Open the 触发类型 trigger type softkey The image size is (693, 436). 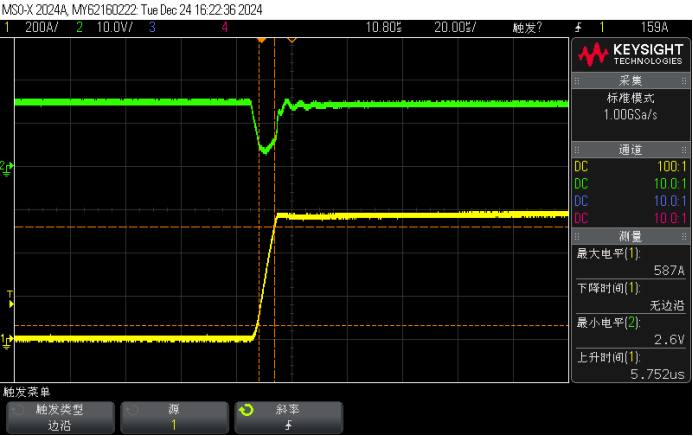pyautogui.click(x=59, y=417)
